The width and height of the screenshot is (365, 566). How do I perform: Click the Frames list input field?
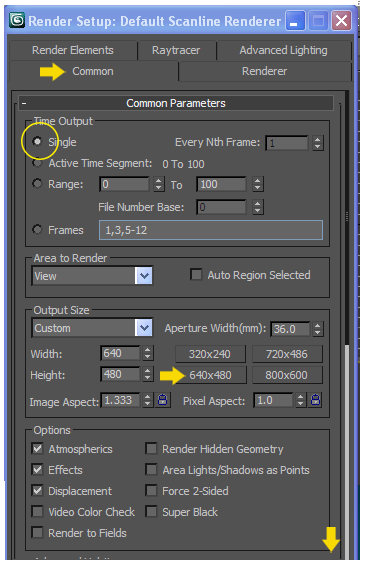pos(211,230)
